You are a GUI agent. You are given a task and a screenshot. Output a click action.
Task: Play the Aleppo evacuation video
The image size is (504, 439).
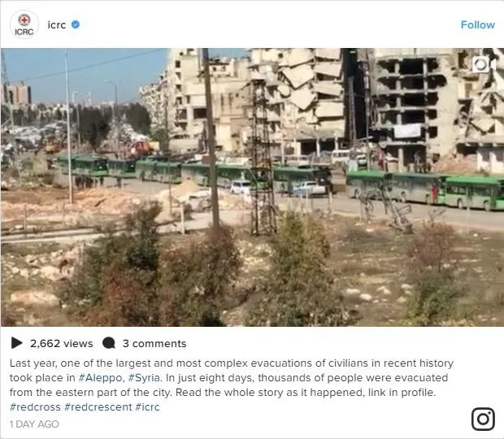pos(252,187)
